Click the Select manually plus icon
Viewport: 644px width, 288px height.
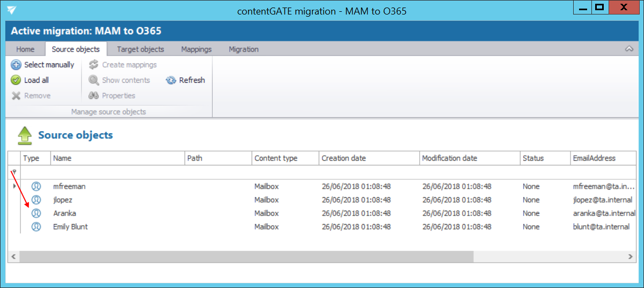(x=16, y=65)
